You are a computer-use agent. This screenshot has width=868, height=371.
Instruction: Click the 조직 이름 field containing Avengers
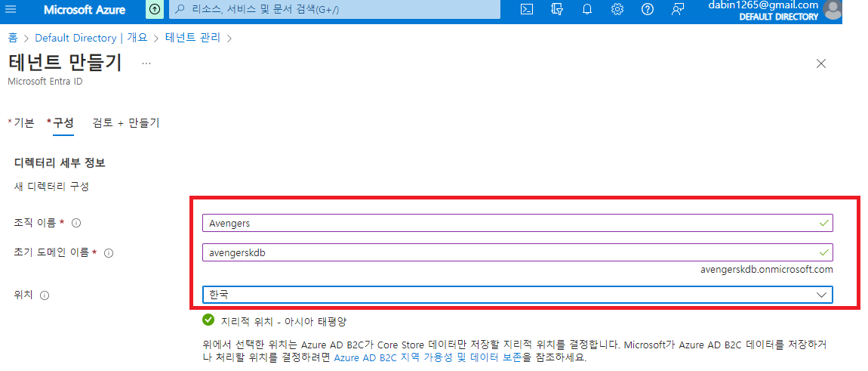(517, 223)
